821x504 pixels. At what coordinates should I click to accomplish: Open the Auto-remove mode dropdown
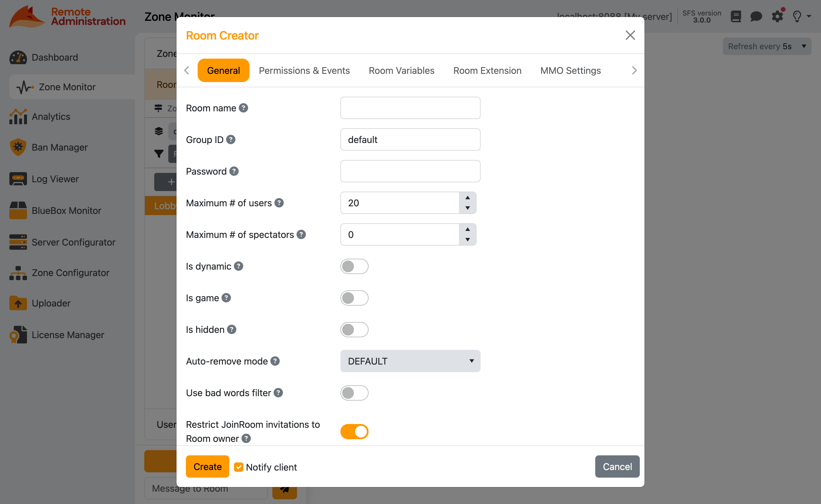[410, 361]
